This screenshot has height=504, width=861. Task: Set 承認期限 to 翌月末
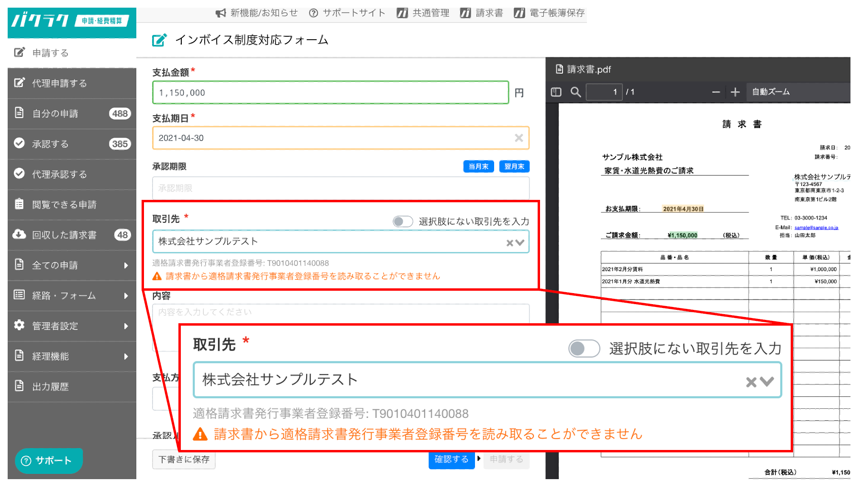[x=514, y=166]
